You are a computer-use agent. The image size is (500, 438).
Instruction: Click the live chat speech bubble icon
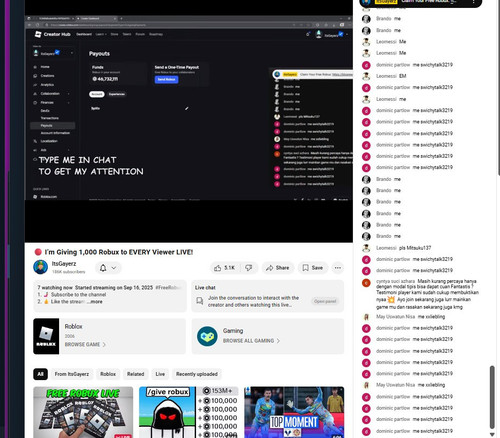(200, 301)
